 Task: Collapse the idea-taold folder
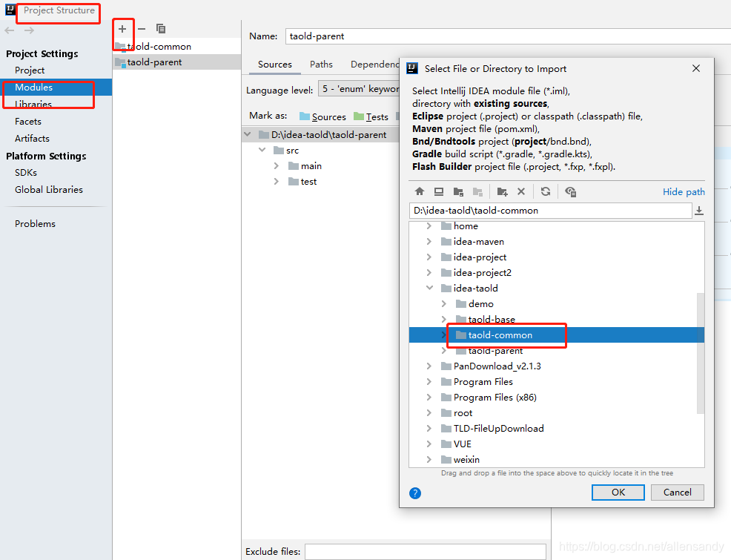[429, 289]
